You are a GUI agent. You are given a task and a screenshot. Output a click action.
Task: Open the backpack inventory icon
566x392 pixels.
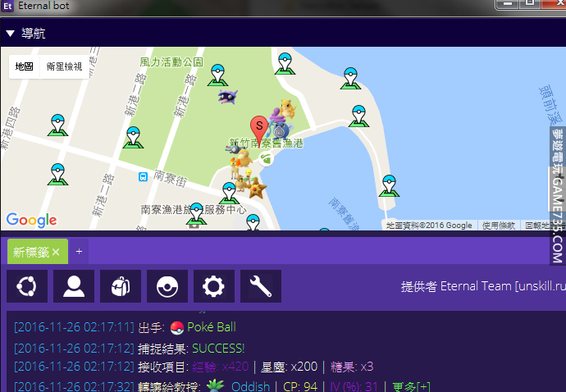coord(121,286)
